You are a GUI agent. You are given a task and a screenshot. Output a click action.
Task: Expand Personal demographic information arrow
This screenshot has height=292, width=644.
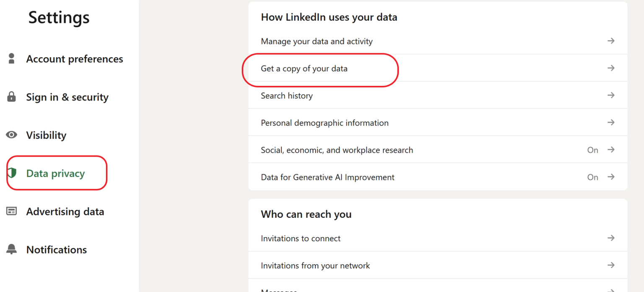(x=611, y=123)
